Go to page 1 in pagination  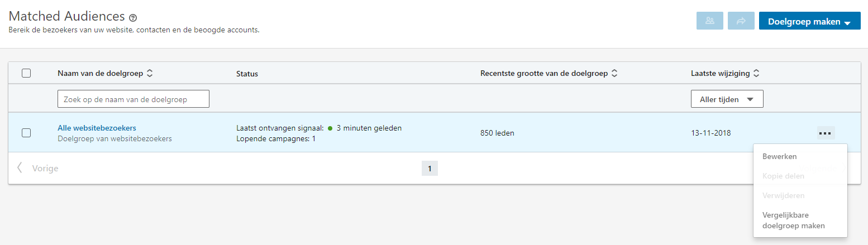430,169
